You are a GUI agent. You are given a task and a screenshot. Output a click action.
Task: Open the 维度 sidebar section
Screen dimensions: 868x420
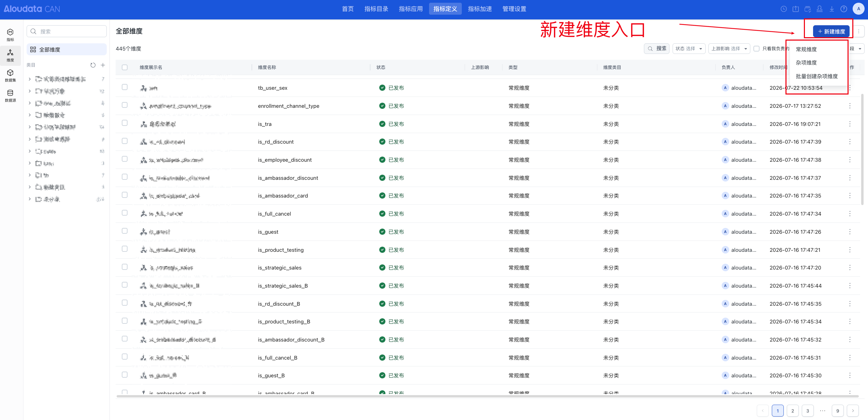tap(10, 55)
